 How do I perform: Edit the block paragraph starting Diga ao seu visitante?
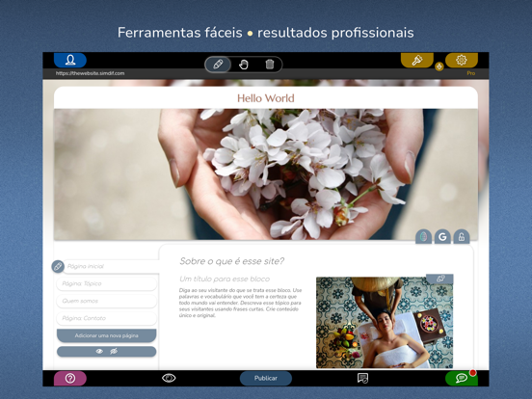(x=240, y=303)
